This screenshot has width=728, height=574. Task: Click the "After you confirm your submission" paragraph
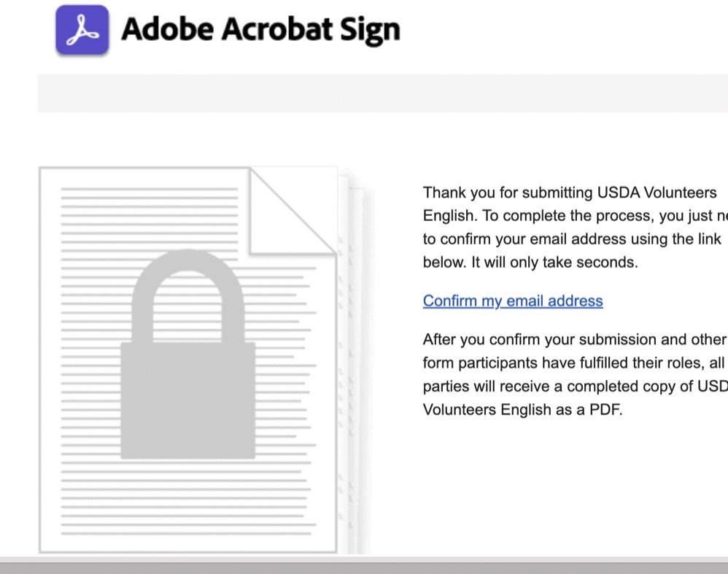pyautogui.click(x=576, y=374)
